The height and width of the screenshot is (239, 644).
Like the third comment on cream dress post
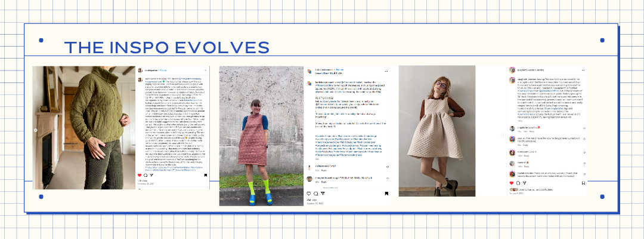tap(584, 152)
